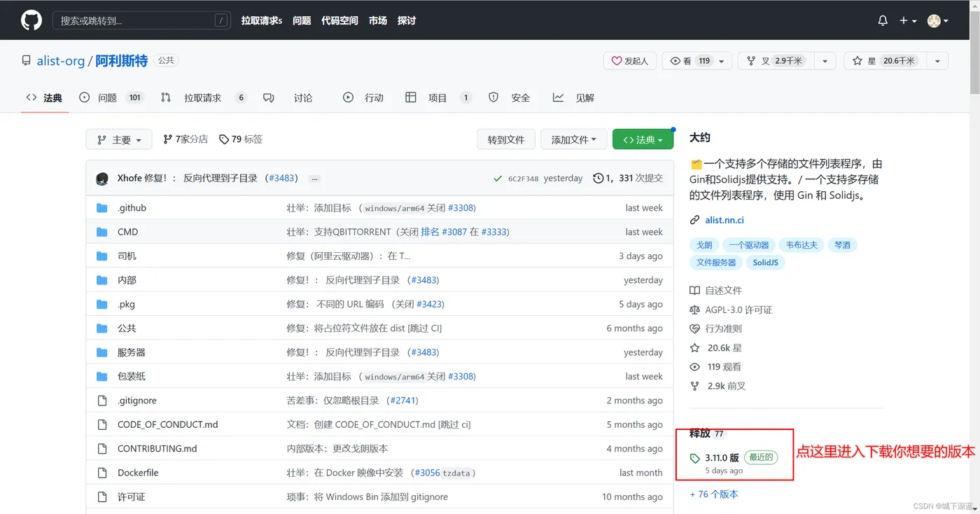Open the 阿利斯特 repository link
This screenshot has height=514, width=980.
[122, 61]
